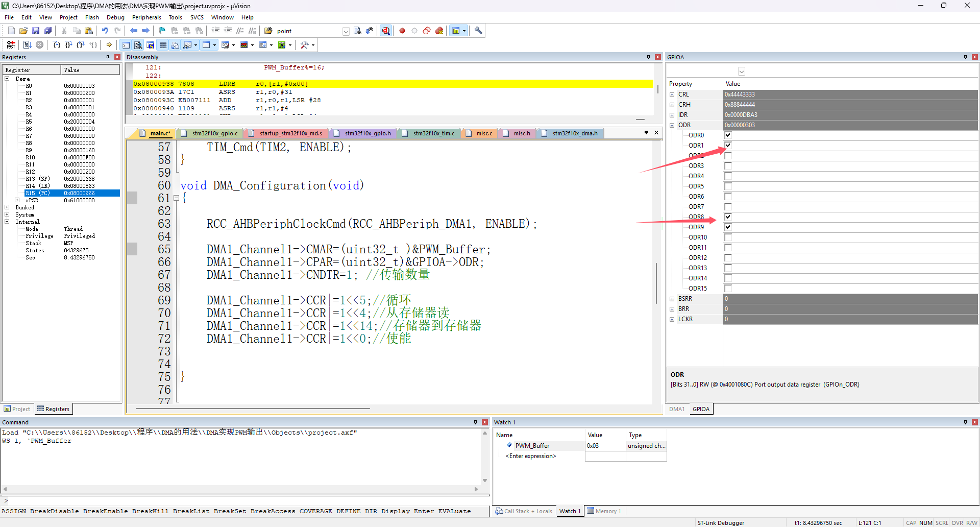980x527 pixels.
Task: Select PWM_Buffer watch entry
Action: (532, 446)
